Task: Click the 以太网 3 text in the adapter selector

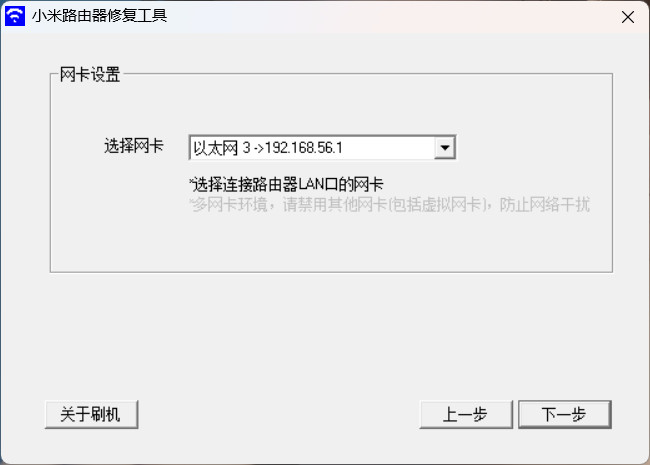Action: [x=222, y=148]
